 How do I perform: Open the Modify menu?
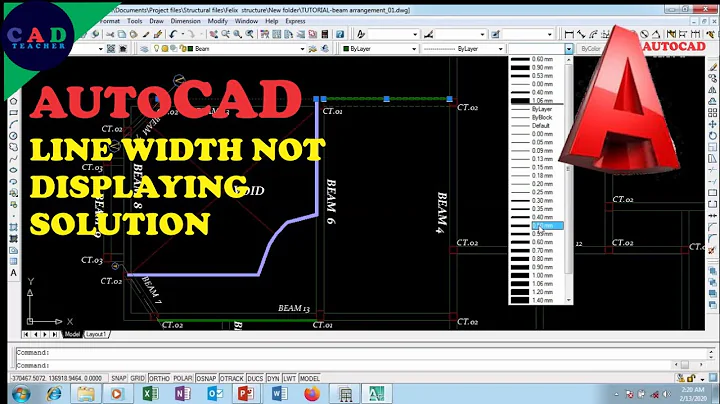click(x=218, y=21)
